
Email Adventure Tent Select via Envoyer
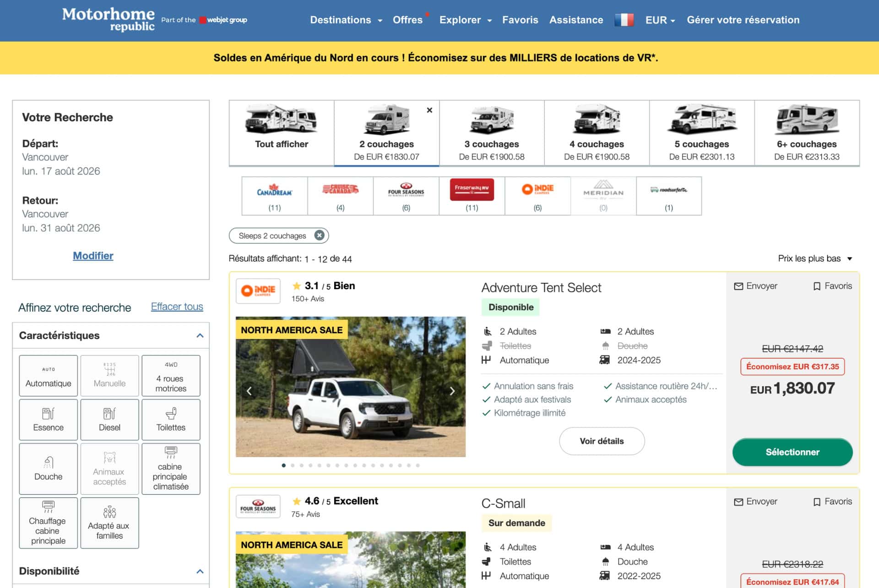(755, 286)
